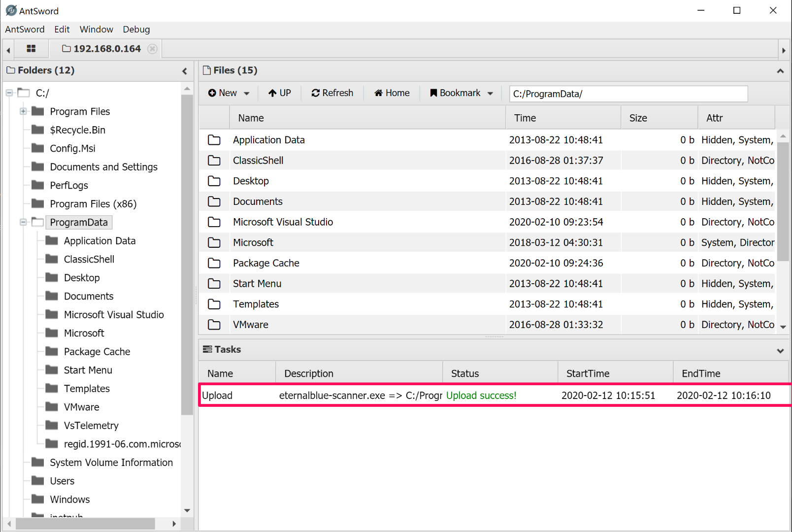Click the grid home icon in tab bar

click(x=31, y=49)
